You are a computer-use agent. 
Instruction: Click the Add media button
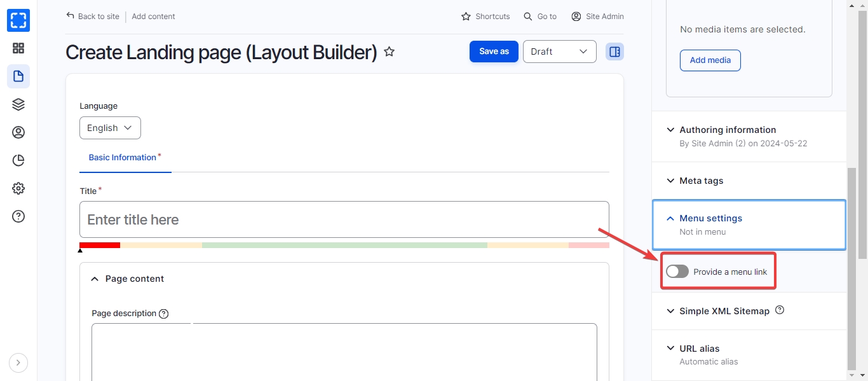[710, 60]
